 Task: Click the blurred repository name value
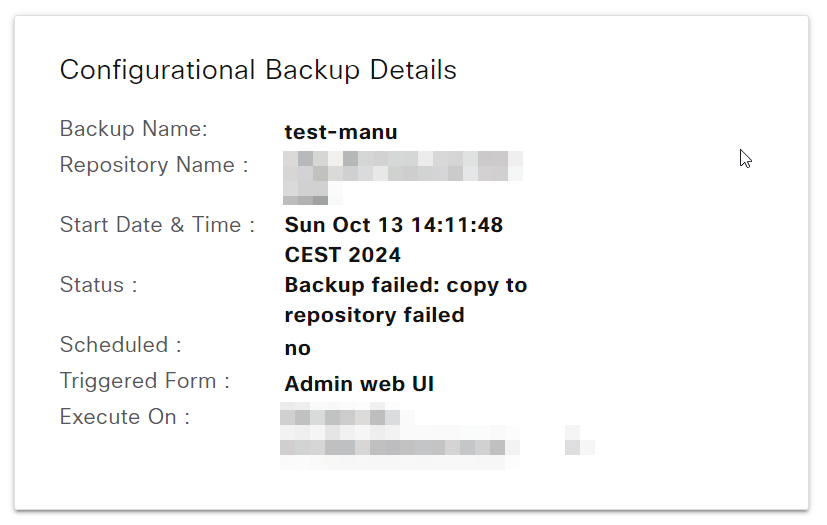(402, 167)
